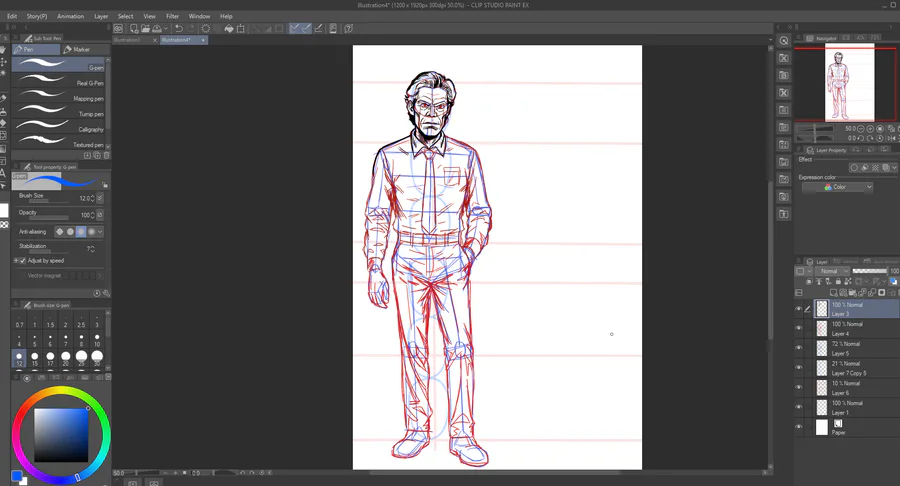This screenshot has height=486, width=900.
Task: Click the Clear (sun-like) icon in command bar
Action: coord(205,28)
